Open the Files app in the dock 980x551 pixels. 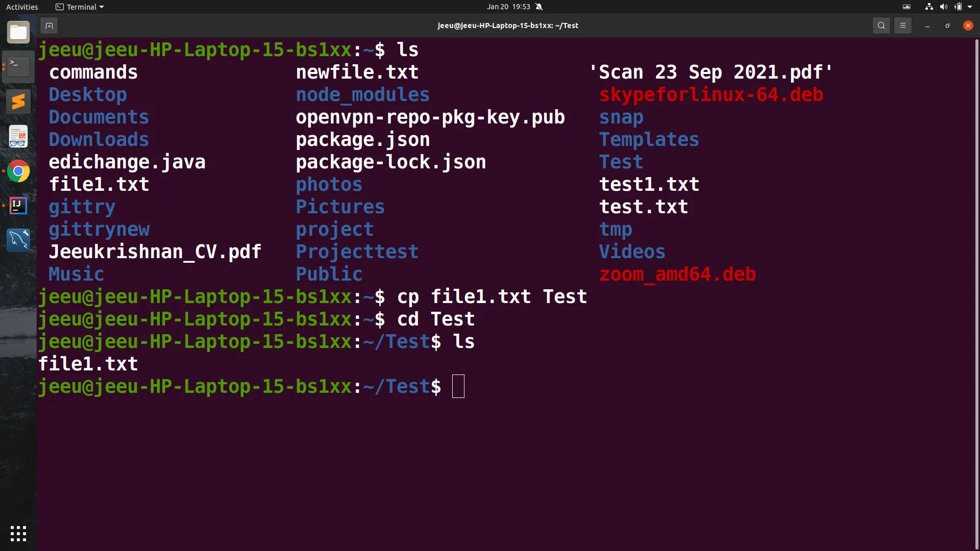click(18, 33)
